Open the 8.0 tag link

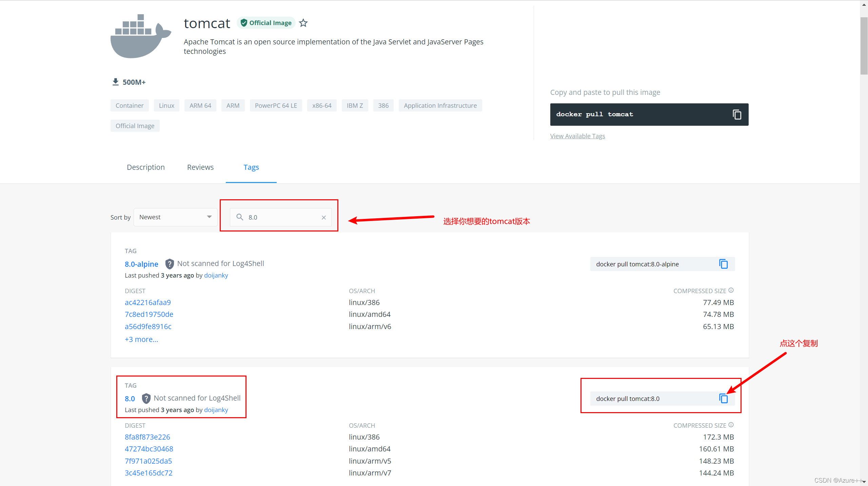click(x=130, y=399)
